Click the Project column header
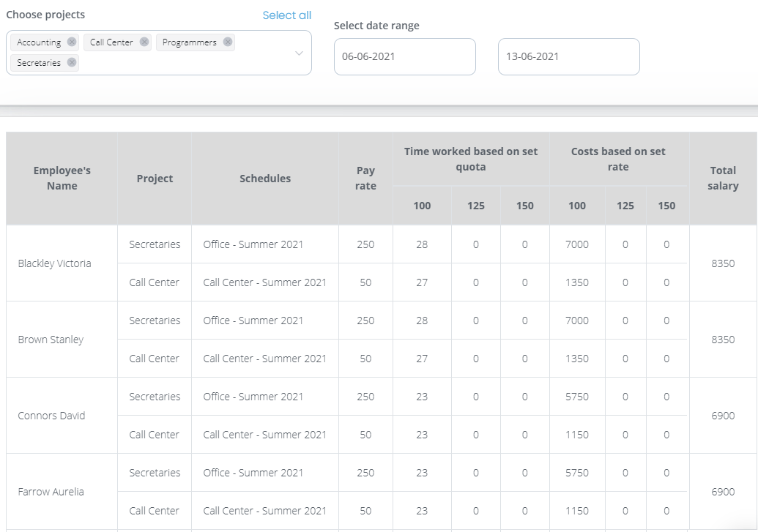Screen dimensions: 758x532 [155, 179]
